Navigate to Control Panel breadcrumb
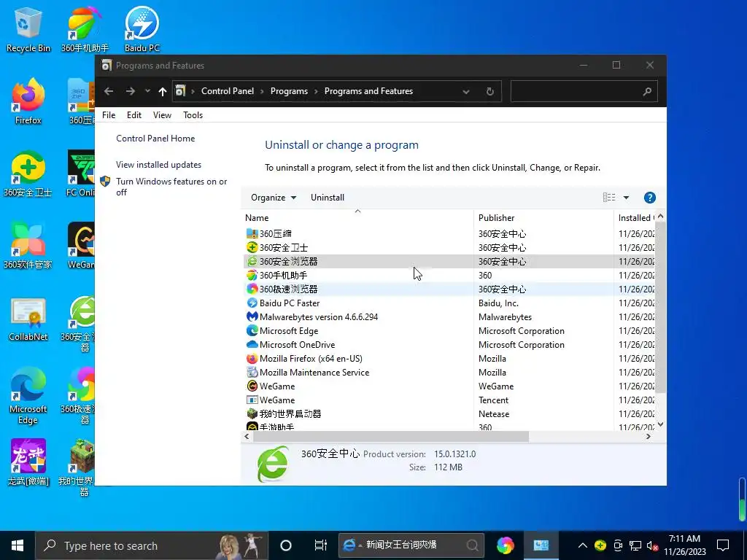747x560 pixels. tap(228, 91)
